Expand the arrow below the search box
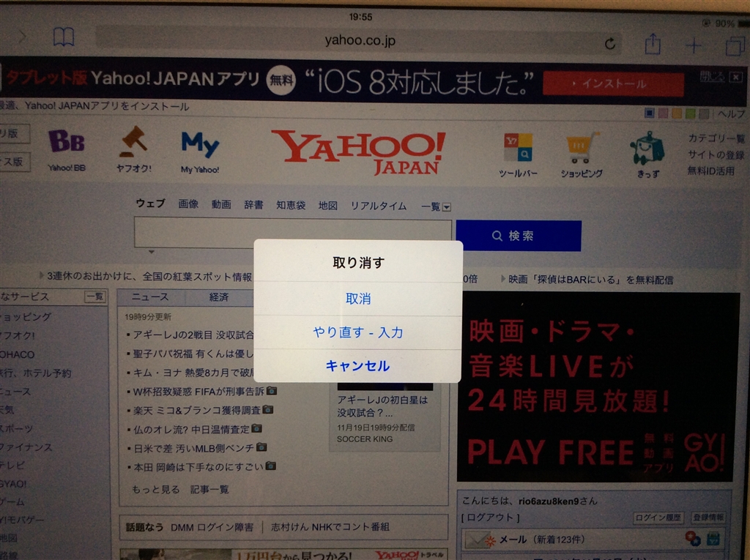The image size is (750, 560). click(151, 252)
